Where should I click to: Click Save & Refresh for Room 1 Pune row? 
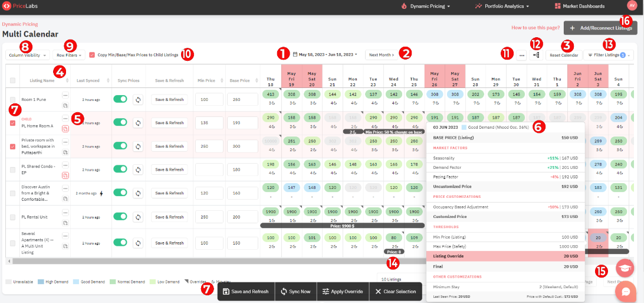169,99
